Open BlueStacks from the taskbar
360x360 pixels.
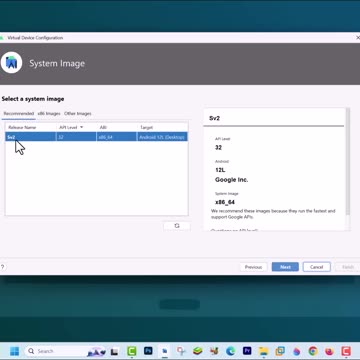(x=198, y=351)
